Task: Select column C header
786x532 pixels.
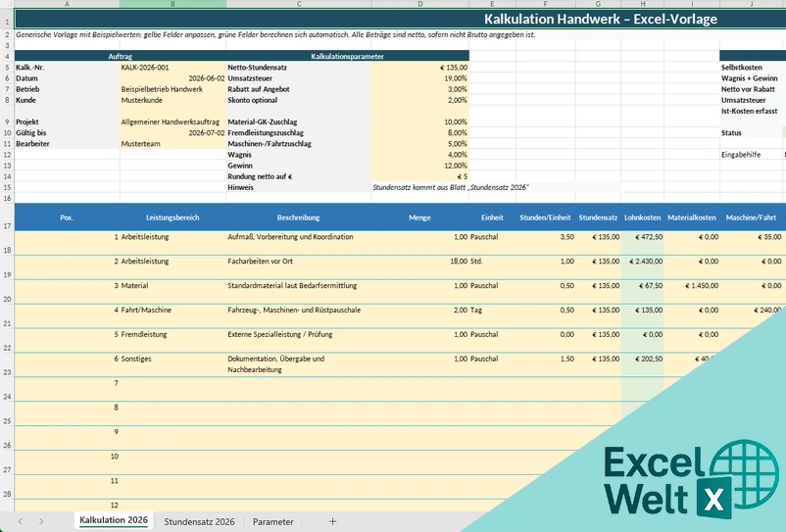Action: point(299,4)
